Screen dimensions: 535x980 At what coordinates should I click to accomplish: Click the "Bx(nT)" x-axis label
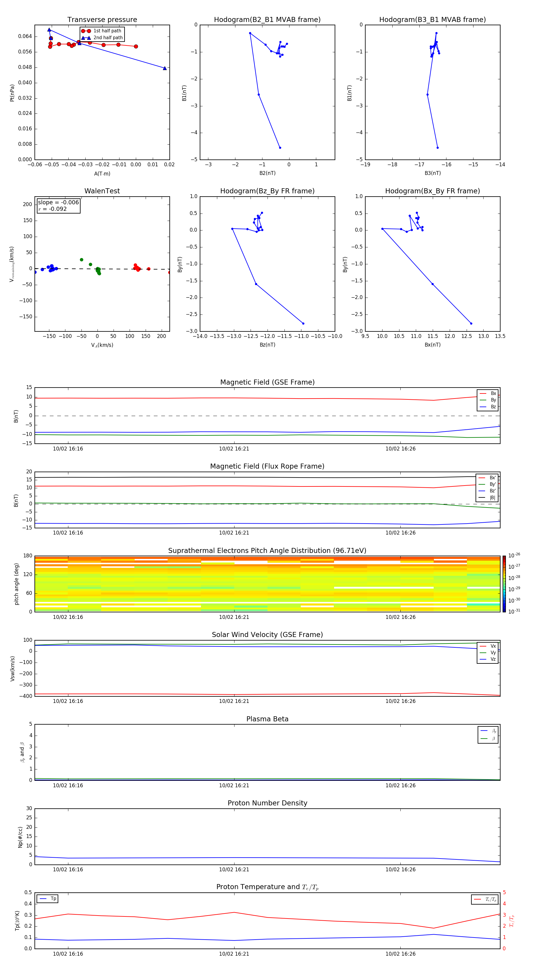tap(432, 345)
